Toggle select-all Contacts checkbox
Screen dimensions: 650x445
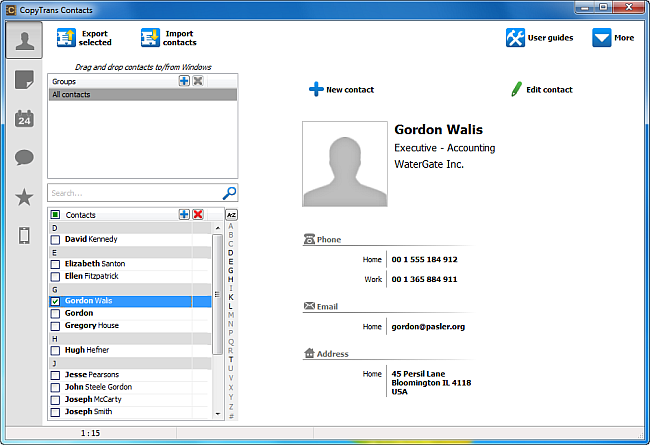point(55,215)
